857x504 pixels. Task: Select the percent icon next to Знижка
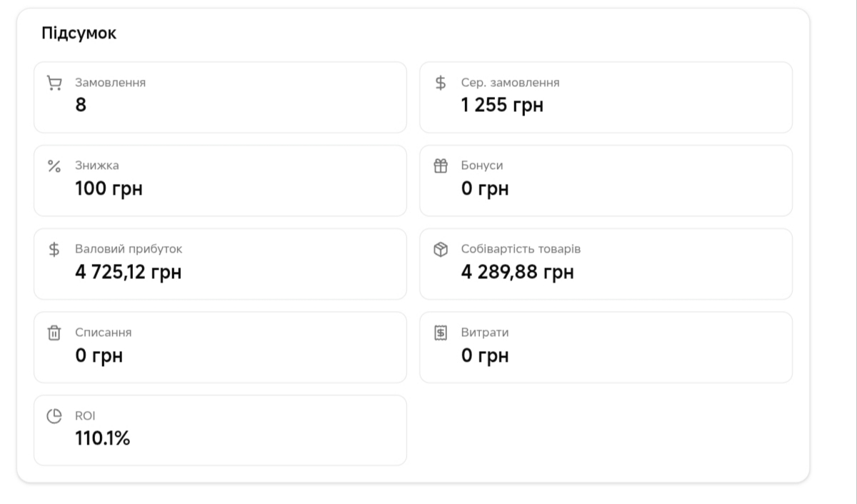pyautogui.click(x=54, y=166)
